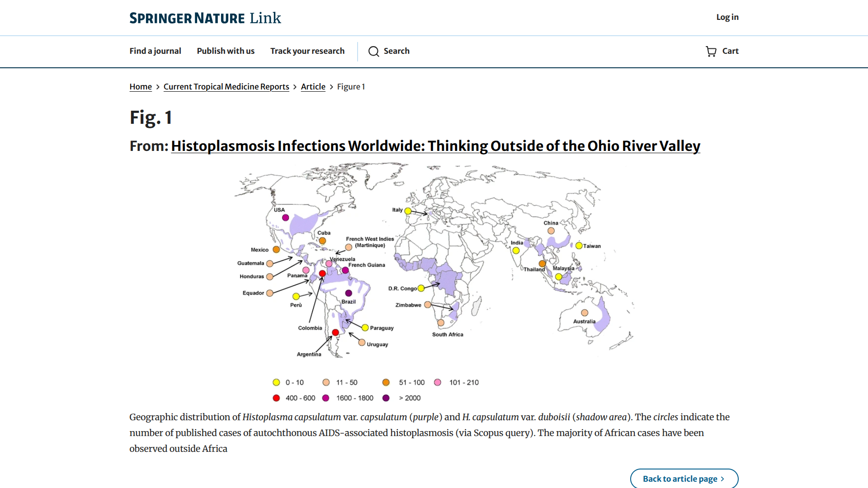The height and width of the screenshot is (488, 868).
Task: Click the yellow Taiwan marker on map
Action: coord(579,246)
